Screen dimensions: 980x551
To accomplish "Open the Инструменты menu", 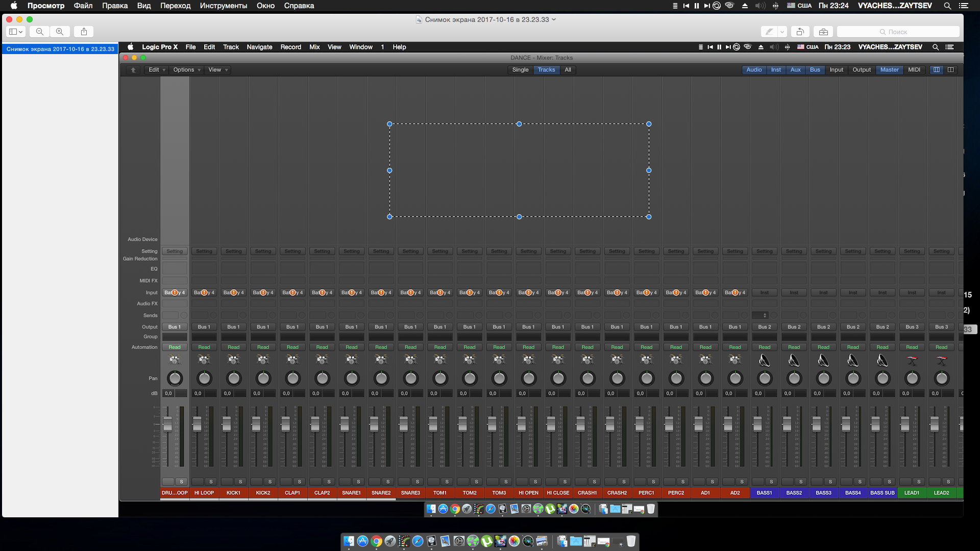I will (x=223, y=6).
